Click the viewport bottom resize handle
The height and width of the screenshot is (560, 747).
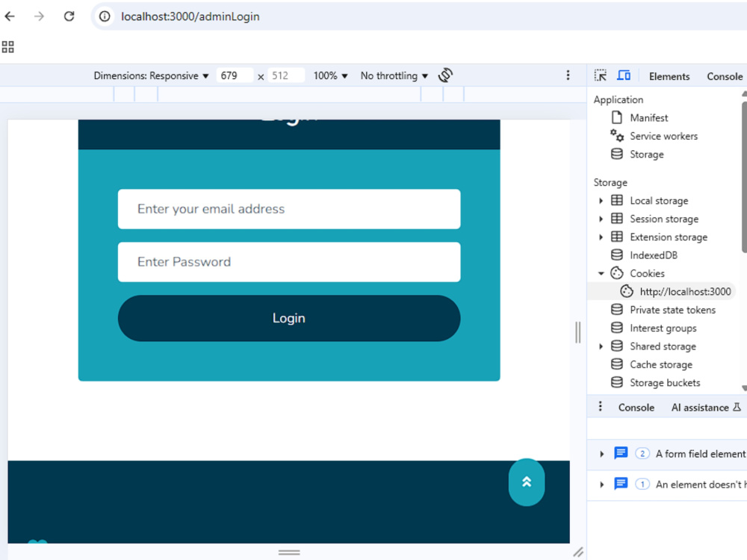tap(288, 552)
